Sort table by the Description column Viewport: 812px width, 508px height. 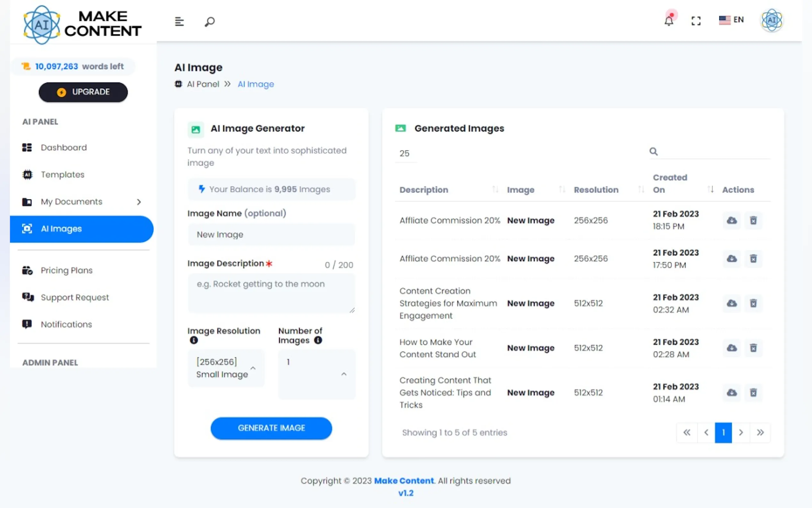click(495, 189)
